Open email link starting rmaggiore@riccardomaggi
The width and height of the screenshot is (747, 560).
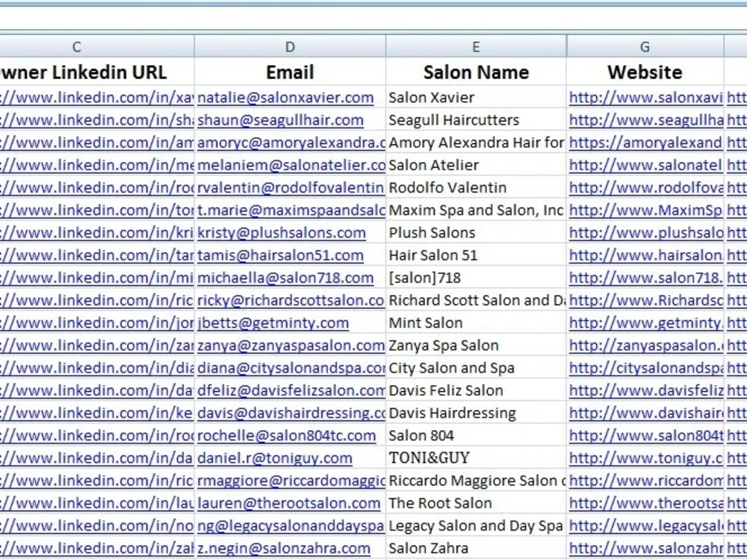tap(291, 480)
